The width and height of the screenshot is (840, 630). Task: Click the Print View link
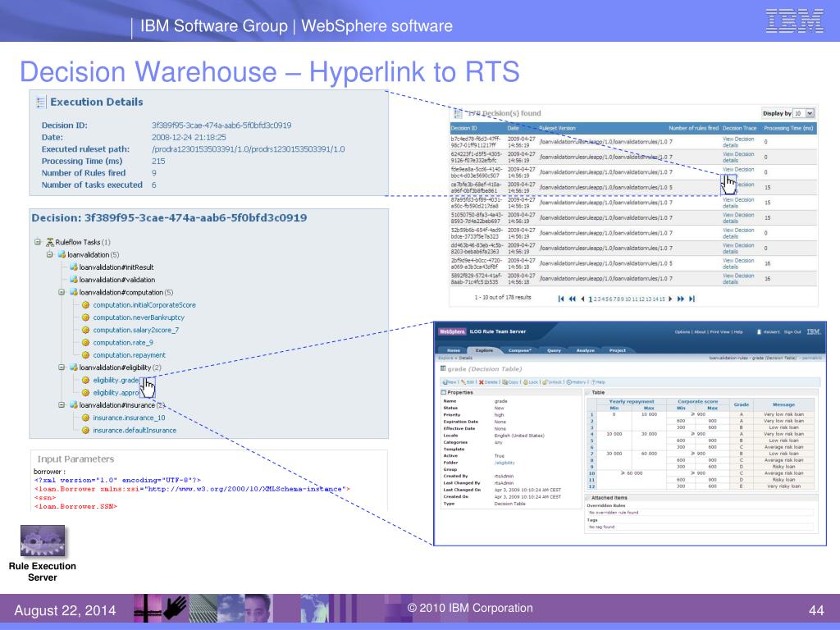[x=719, y=332]
